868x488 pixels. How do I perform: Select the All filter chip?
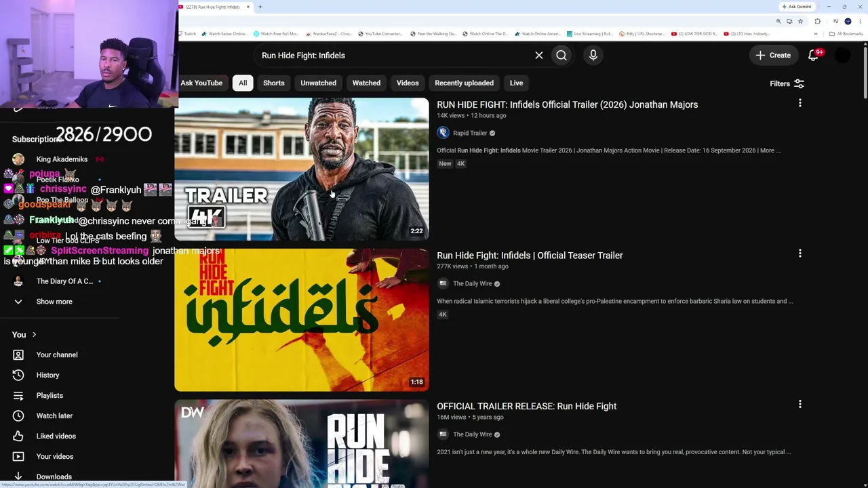click(243, 83)
